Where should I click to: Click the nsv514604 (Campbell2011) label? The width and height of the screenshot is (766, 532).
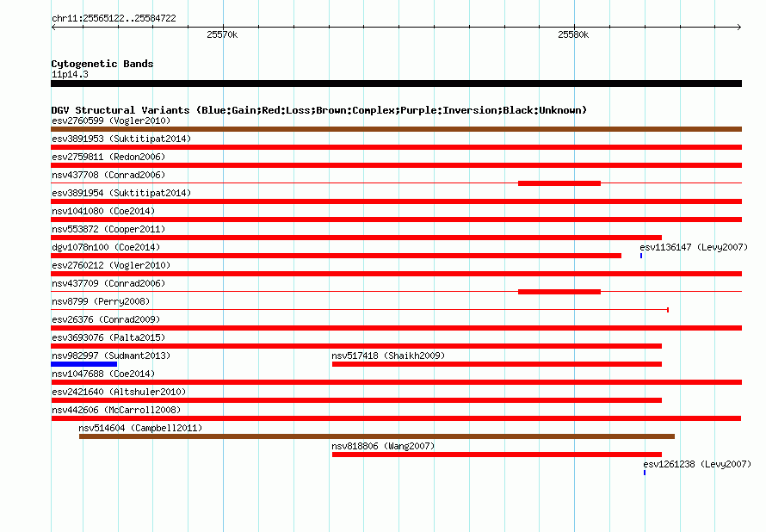(x=140, y=428)
